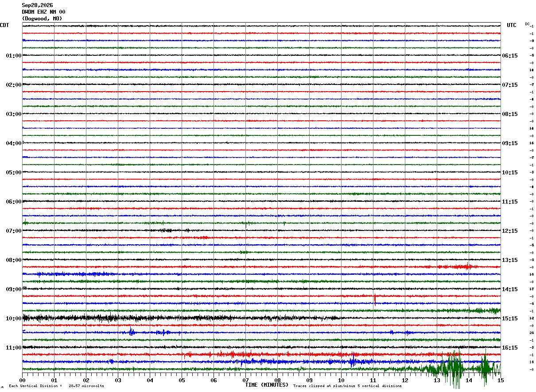Click the 01:00 CDT time label

point(14,56)
